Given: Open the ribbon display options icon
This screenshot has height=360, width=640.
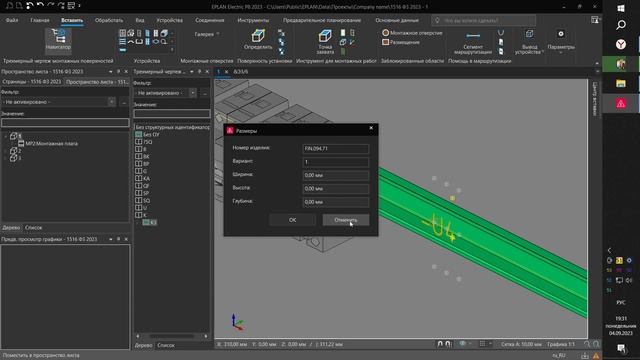Looking at the screenshot, I should point(595,20).
